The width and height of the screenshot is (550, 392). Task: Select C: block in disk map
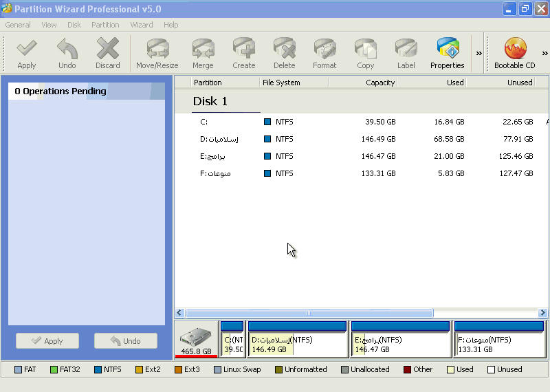[x=232, y=339]
